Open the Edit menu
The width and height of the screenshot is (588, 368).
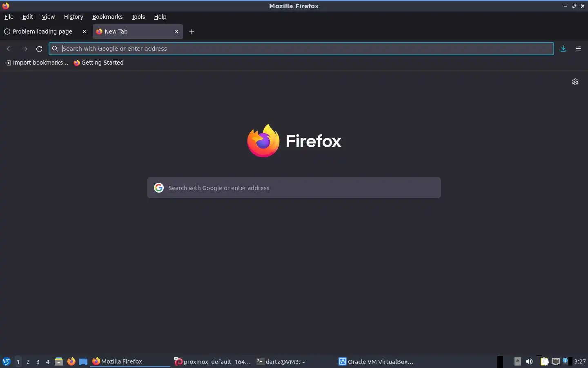click(28, 17)
